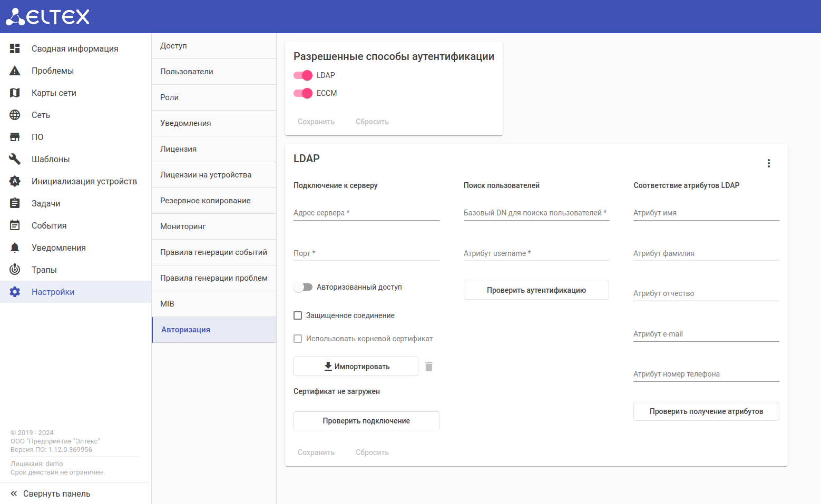
Task: Open the Problems warning triangle icon
Action: coord(15,71)
